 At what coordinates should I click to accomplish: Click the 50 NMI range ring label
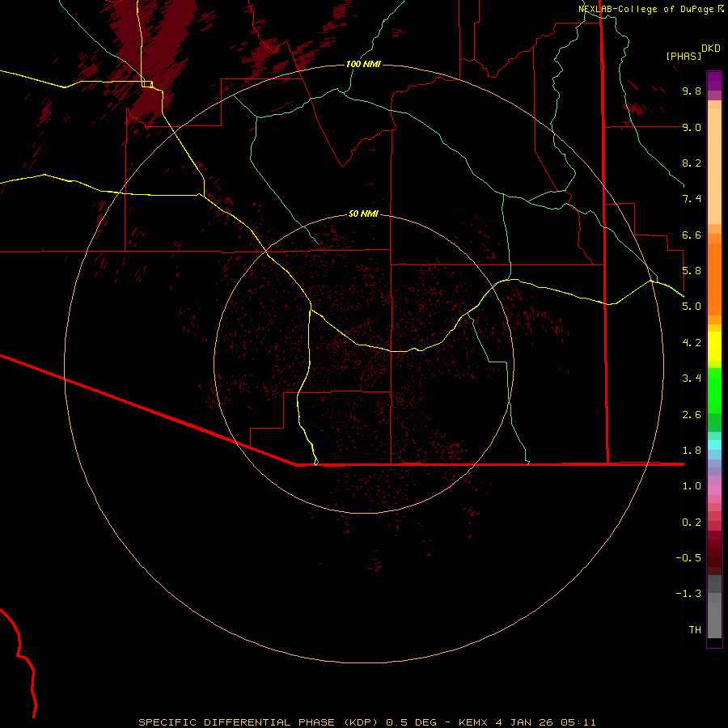363,214
